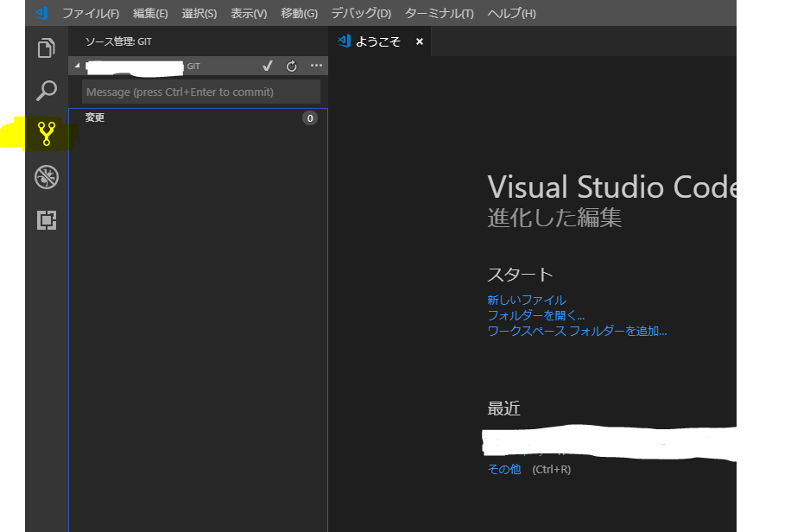Open the 表示(V) menu
This screenshot has height=532, width=810.
[249, 14]
